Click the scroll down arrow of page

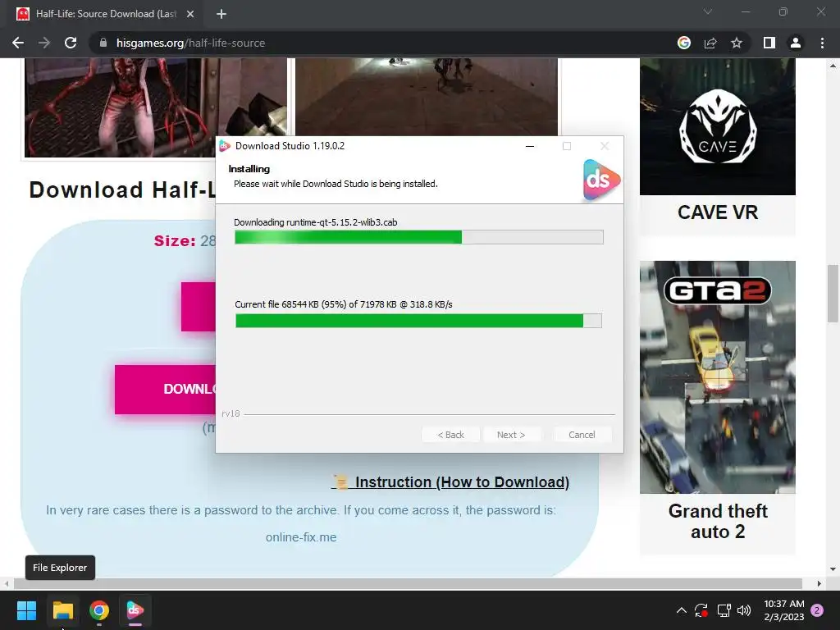(x=833, y=569)
